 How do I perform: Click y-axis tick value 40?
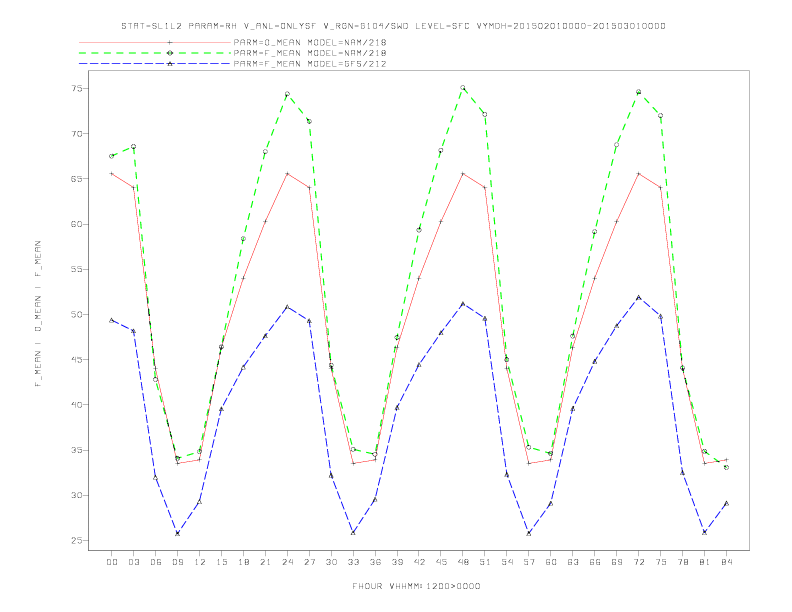pyautogui.click(x=77, y=405)
